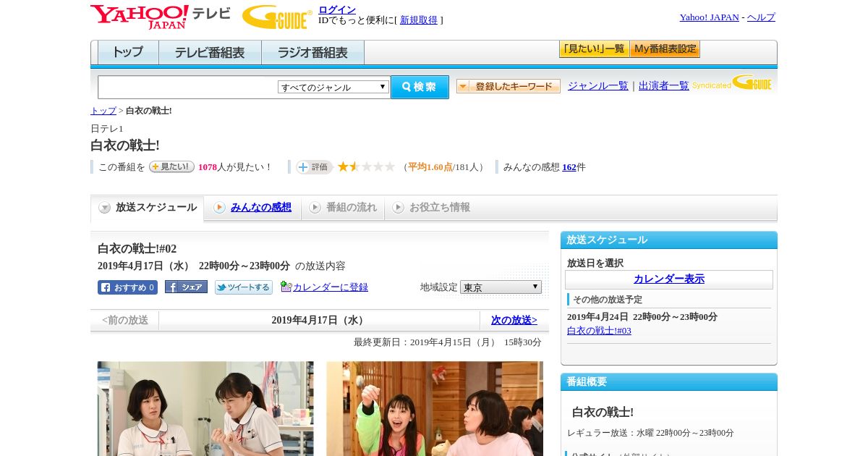Click the left program photo of nurses
868x456 pixels.
point(205,408)
